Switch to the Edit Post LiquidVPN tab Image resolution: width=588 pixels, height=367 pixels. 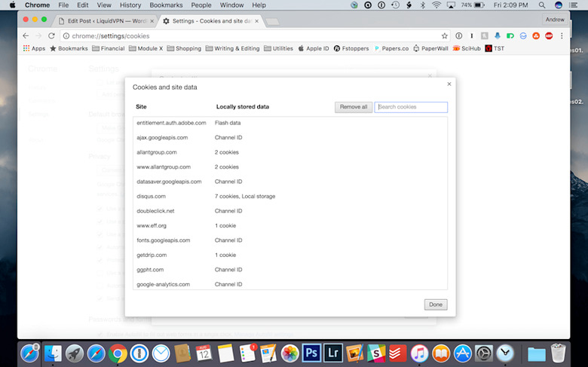pos(103,21)
